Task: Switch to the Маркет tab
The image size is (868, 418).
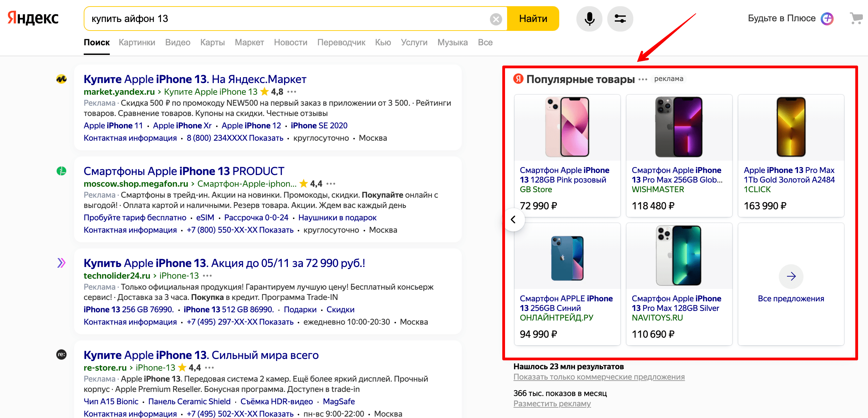Action: coord(249,43)
